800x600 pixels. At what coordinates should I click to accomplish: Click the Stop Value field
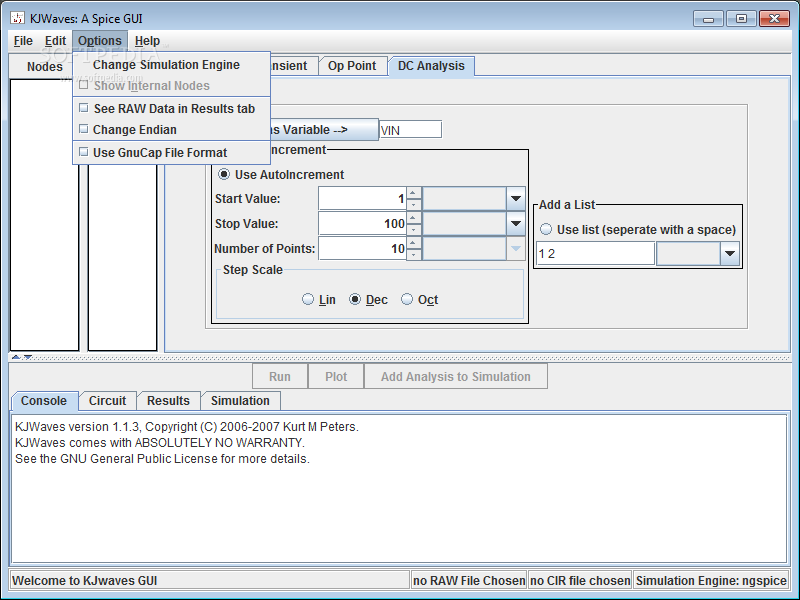[362, 223]
